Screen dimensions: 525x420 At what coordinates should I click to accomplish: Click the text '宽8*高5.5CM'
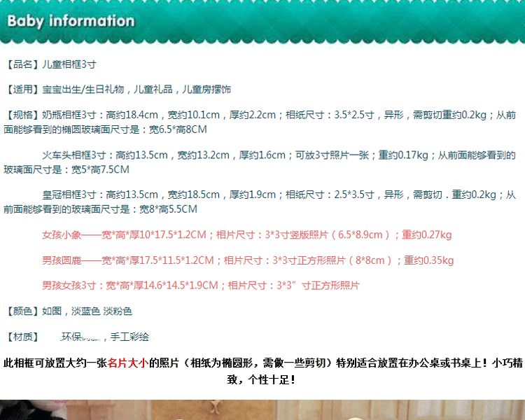coord(168,209)
